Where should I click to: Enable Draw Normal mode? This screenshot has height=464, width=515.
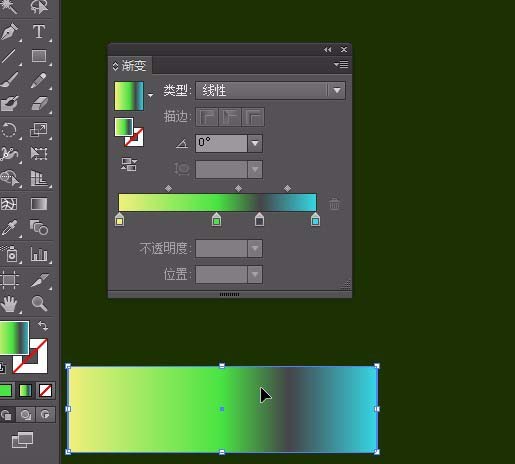click(7, 415)
